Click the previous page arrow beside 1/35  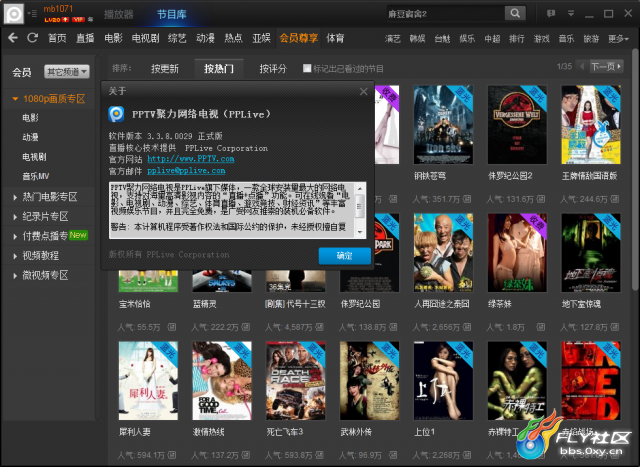point(582,66)
